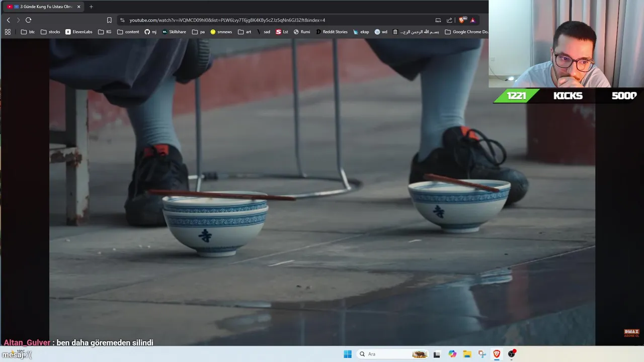Open a new browser tab
This screenshot has height=362, width=644.
[x=91, y=7]
